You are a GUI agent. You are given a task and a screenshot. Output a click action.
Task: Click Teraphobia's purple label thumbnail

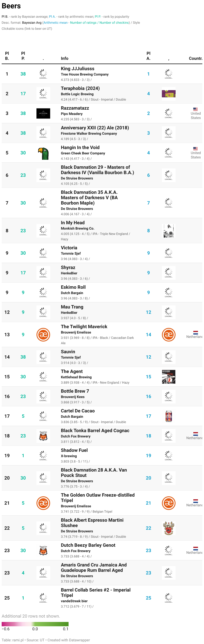169,94
